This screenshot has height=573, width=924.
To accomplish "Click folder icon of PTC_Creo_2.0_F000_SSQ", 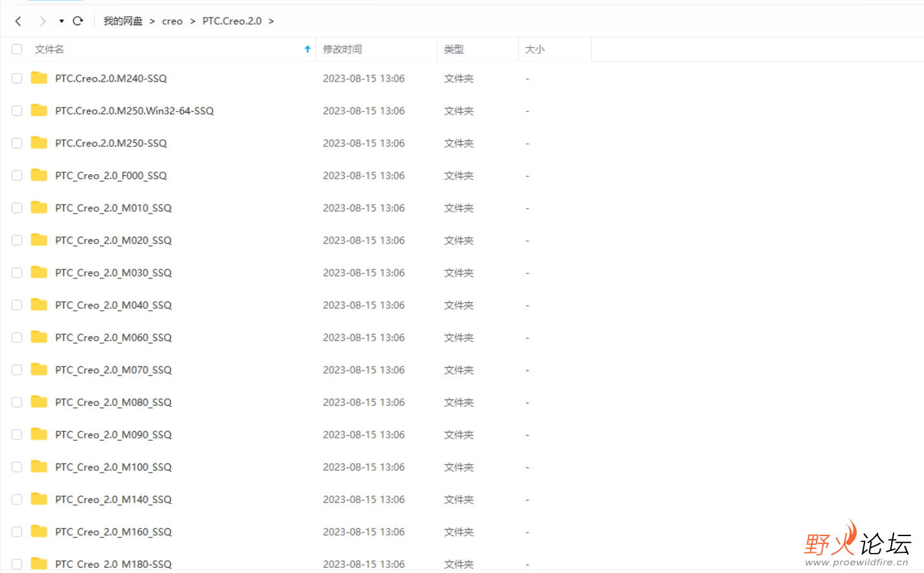I will point(39,175).
